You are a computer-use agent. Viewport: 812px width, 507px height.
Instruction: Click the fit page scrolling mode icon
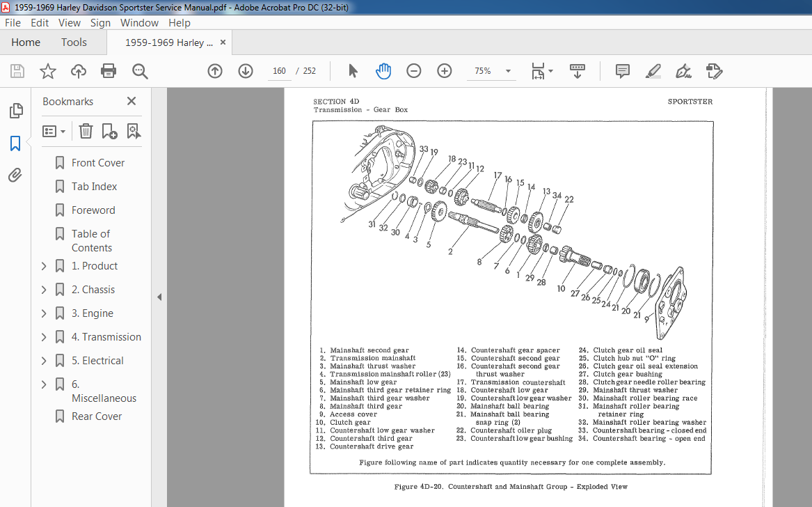click(x=538, y=71)
